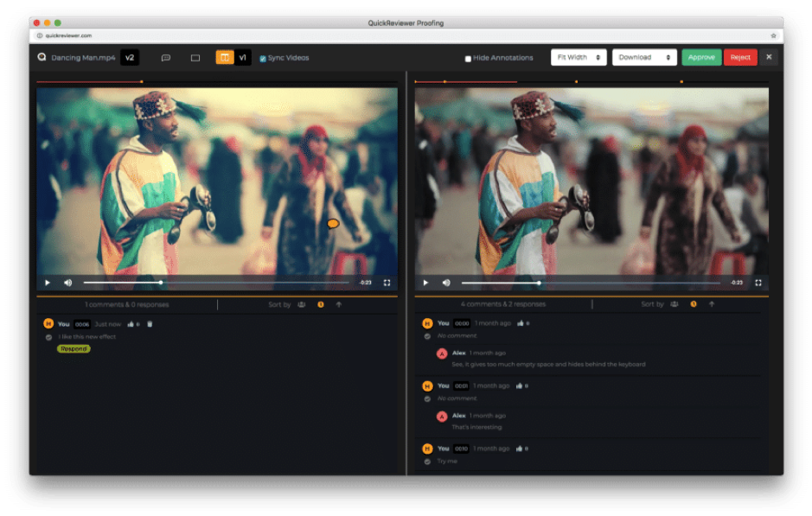This screenshot has height=516, width=812.
Task: Open the Fit Width dropdown
Action: click(x=579, y=58)
